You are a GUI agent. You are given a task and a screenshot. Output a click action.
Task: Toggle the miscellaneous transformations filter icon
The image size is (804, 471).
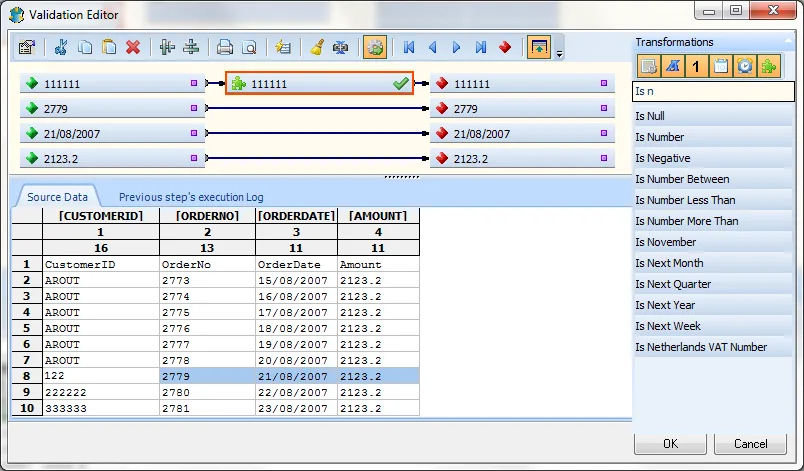point(648,66)
